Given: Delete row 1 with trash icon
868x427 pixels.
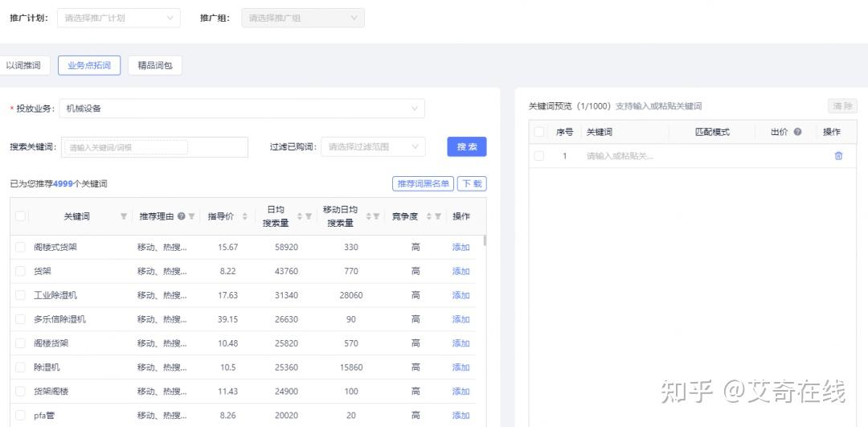Looking at the screenshot, I should [838, 156].
